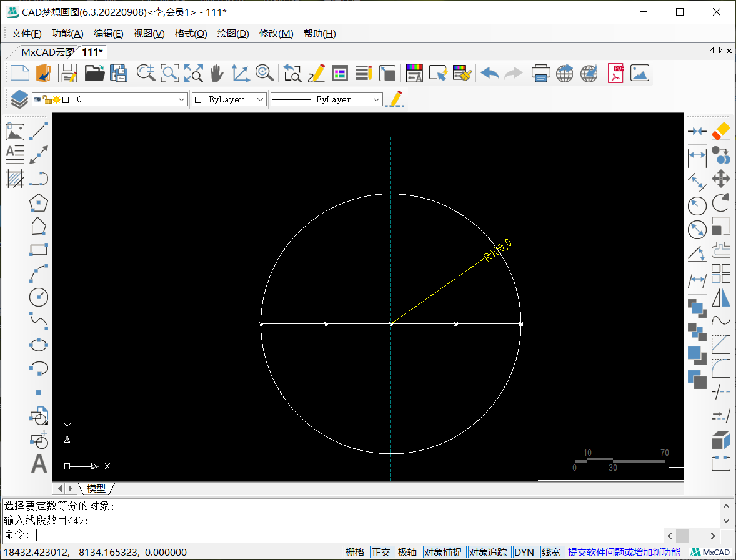Click the Zoom window icon
This screenshot has width=736, height=560.
click(169, 74)
